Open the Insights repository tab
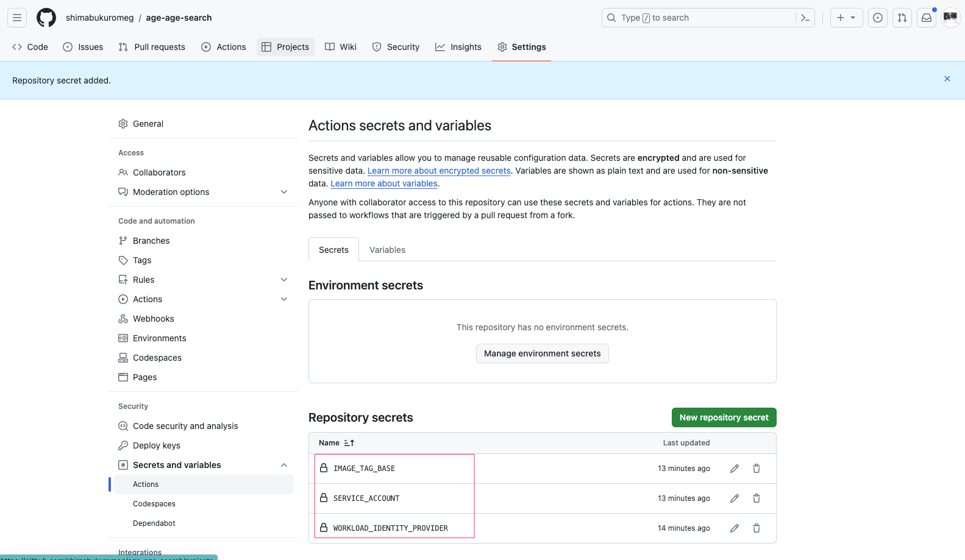The width and height of the screenshot is (965, 560). [458, 47]
